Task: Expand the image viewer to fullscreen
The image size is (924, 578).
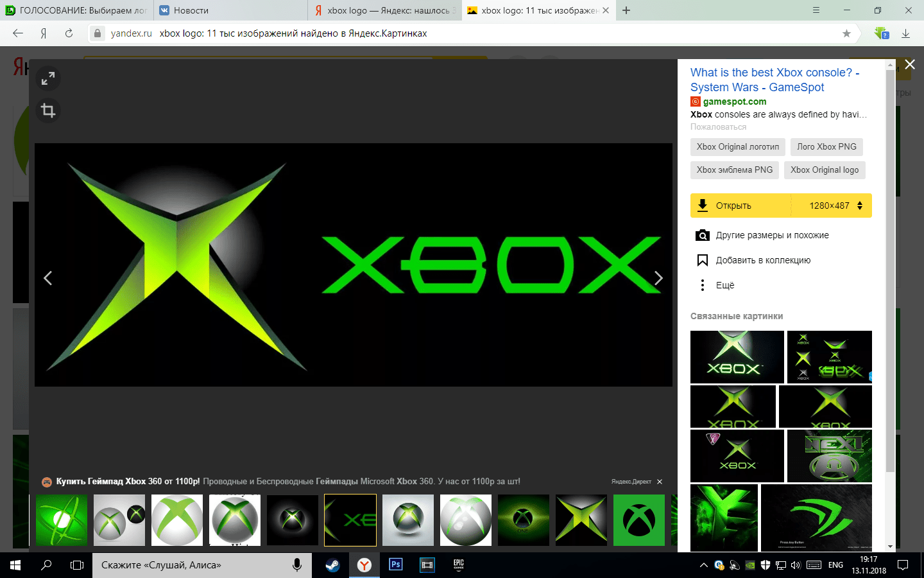Action: [48, 79]
